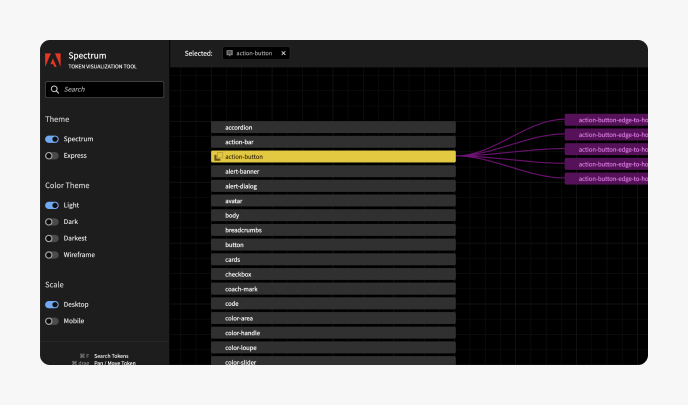The height and width of the screenshot is (405, 688).
Task: Enable the Wireframe color theme switch
Action: coord(52,255)
